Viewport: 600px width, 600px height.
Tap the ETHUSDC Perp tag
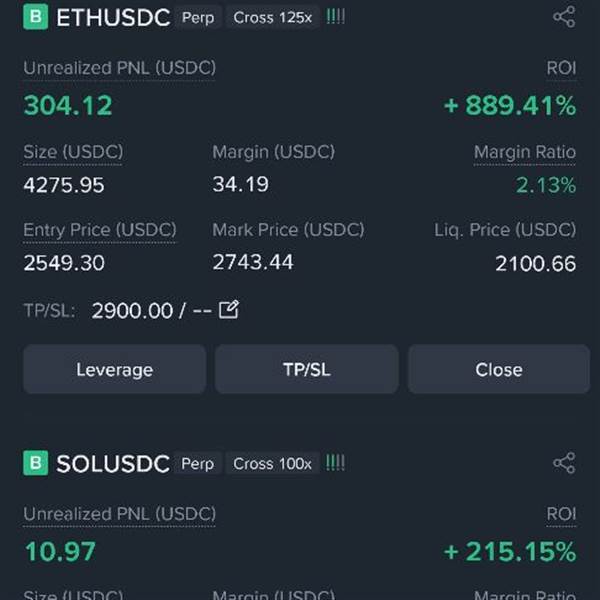pyautogui.click(x=198, y=18)
